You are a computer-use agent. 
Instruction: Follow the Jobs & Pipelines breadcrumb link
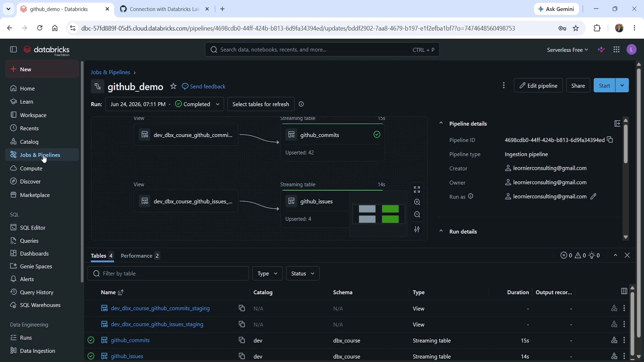click(x=110, y=72)
